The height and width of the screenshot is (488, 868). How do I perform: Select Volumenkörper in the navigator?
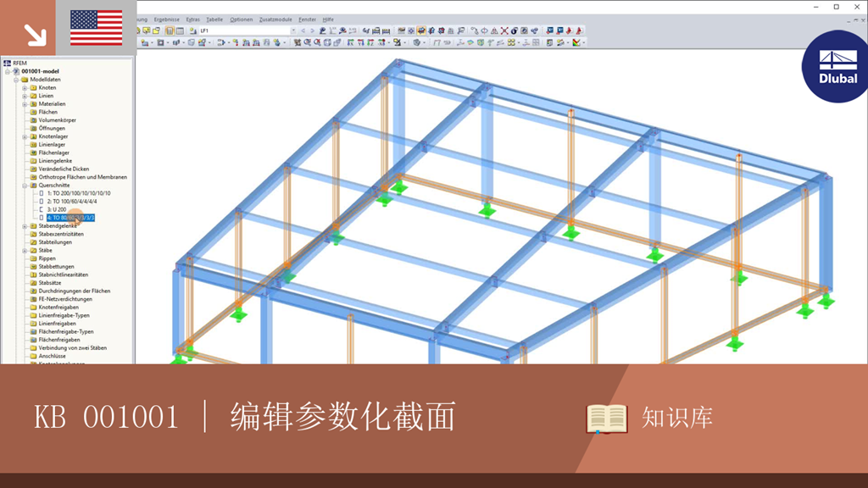click(x=57, y=120)
